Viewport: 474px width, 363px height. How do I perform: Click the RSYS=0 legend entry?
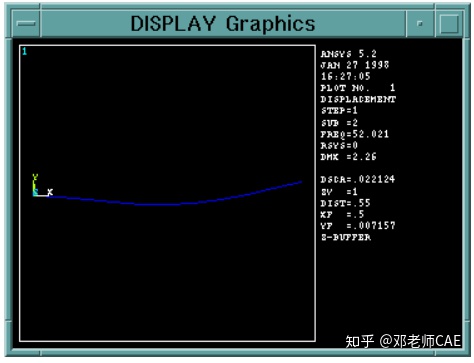coord(339,145)
